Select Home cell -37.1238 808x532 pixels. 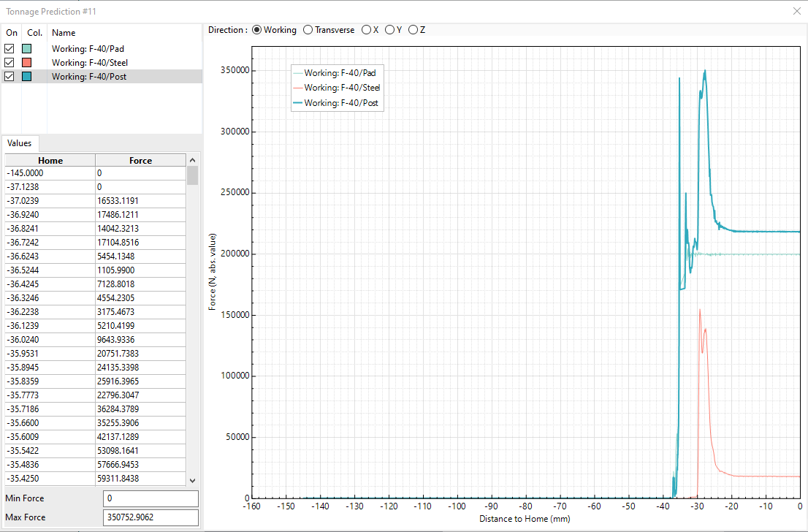pyautogui.click(x=50, y=187)
